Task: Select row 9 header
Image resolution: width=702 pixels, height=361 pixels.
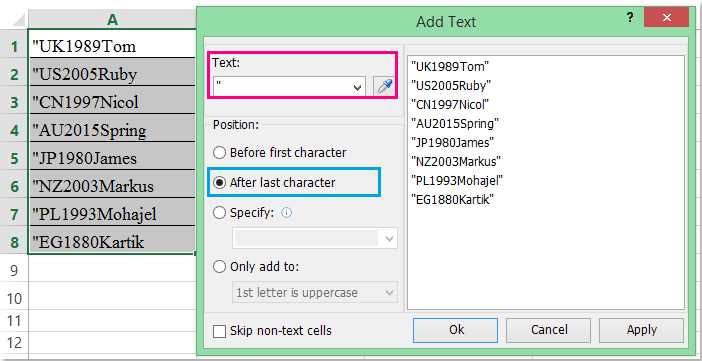Action: point(14,271)
